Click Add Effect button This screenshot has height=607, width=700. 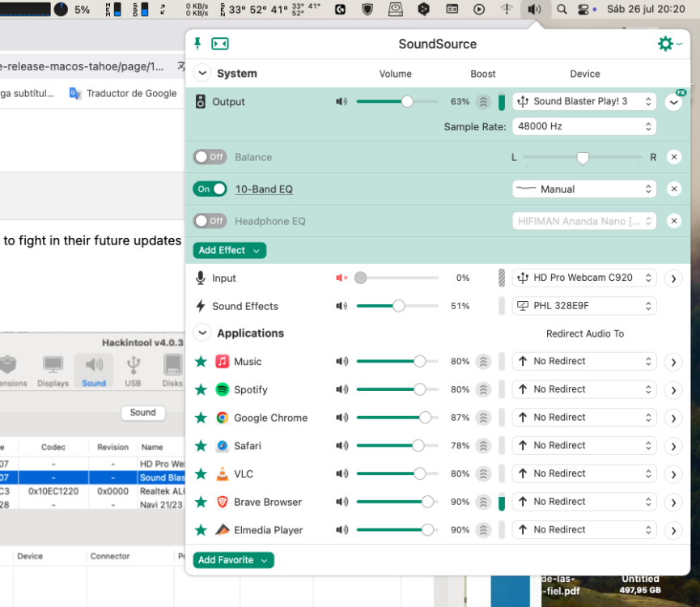(x=230, y=250)
